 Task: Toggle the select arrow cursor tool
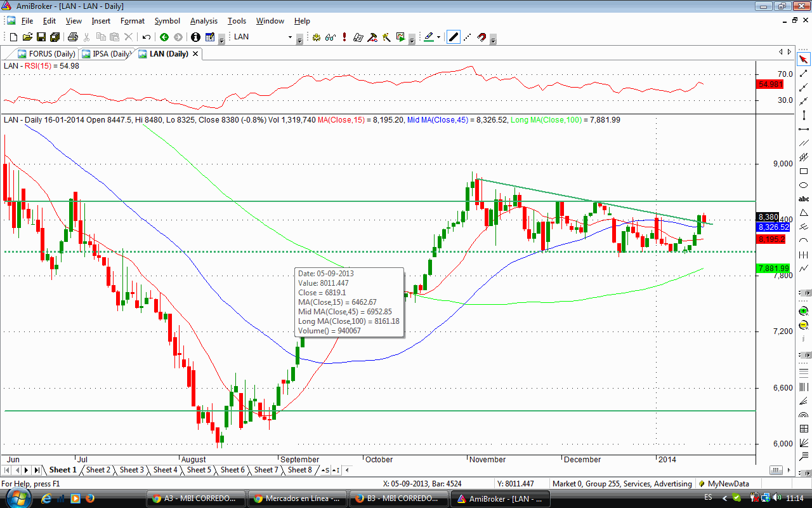coord(804,60)
